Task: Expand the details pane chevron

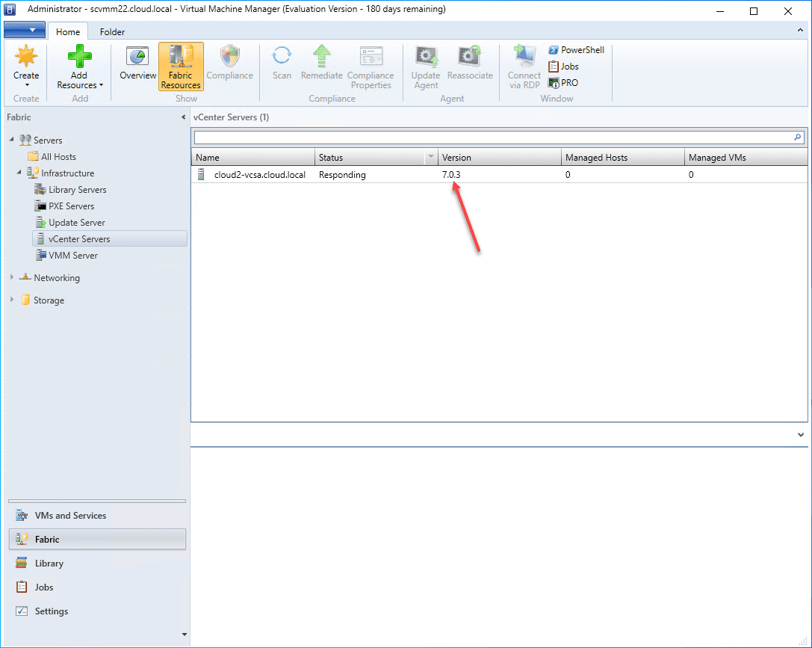Action: pyautogui.click(x=801, y=435)
